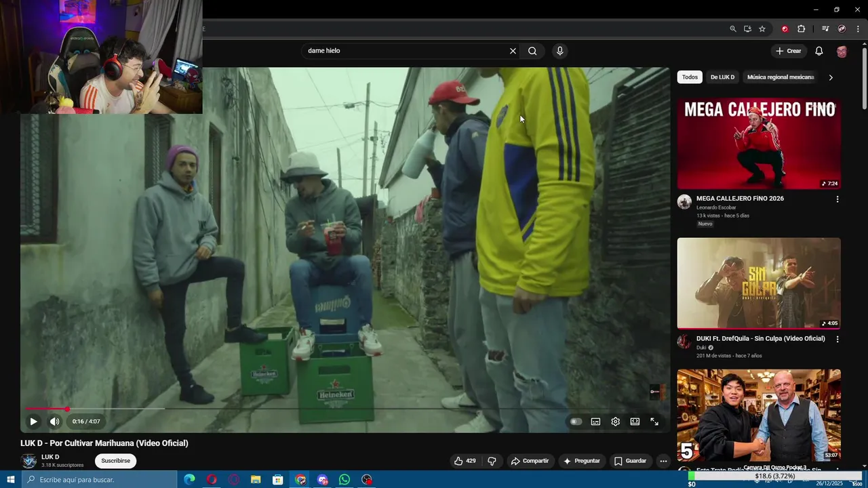
Task: Open DUKI Ft. DrefQuila Sin Culpa title
Action: point(761,339)
